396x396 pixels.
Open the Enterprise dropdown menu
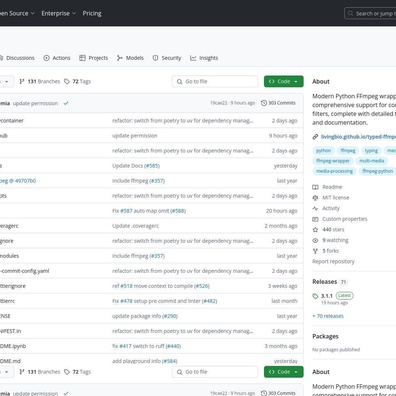[x=58, y=13]
